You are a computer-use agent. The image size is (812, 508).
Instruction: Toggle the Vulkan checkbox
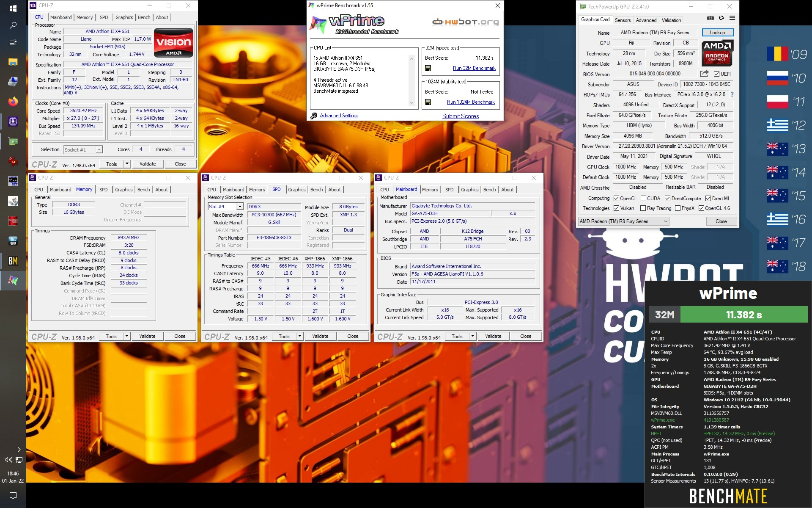tap(616, 208)
